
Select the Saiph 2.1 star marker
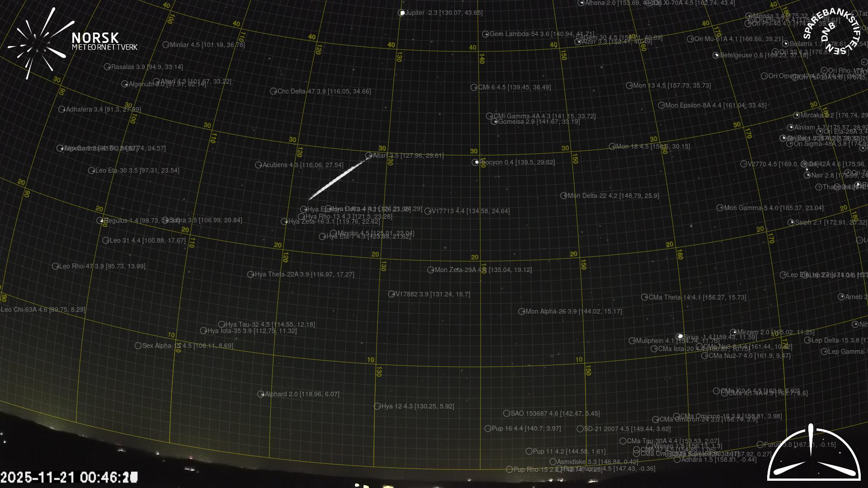tap(791, 222)
